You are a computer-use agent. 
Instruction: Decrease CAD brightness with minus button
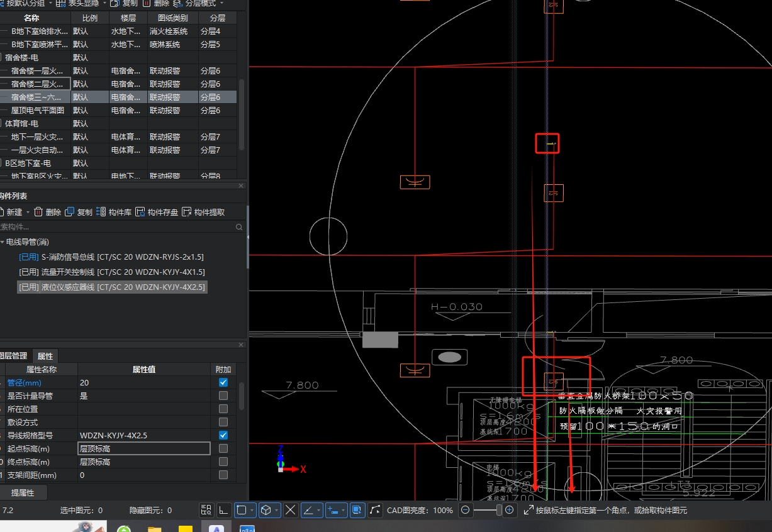[465, 510]
